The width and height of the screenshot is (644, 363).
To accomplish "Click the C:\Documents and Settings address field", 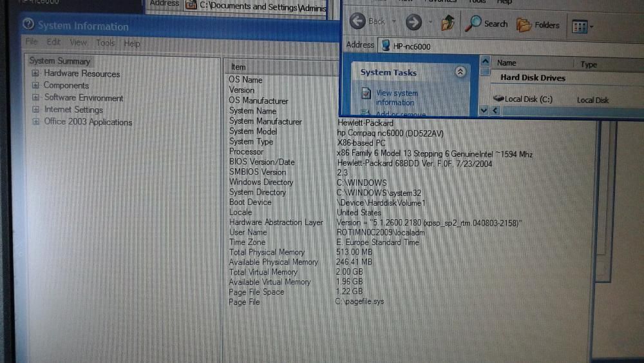I will pyautogui.click(x=256, y=6).
